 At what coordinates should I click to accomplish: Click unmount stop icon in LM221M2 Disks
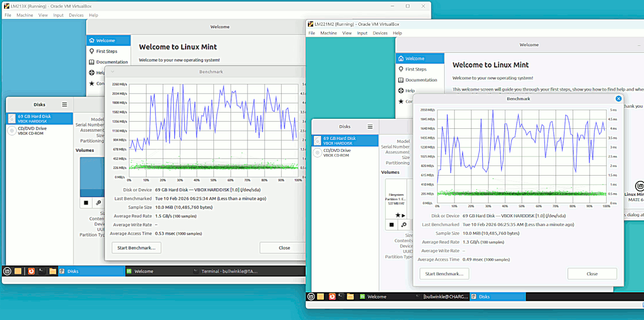click(391, 224)
